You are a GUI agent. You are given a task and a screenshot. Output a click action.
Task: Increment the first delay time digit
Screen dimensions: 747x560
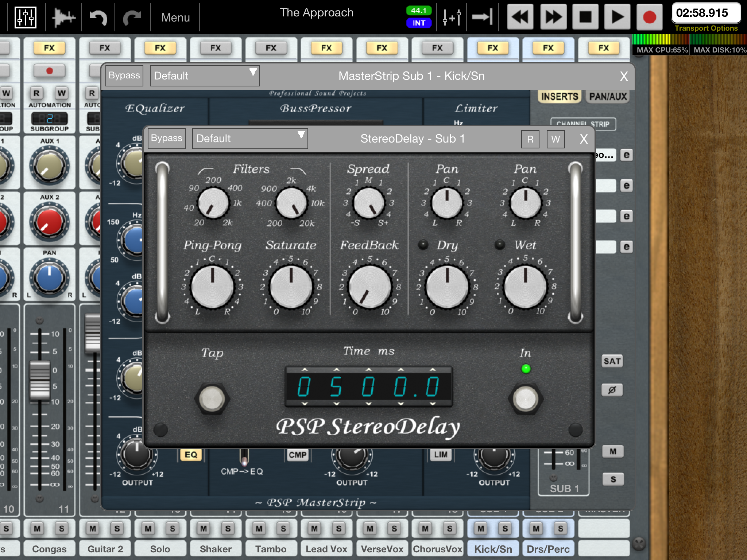(x=305, y=370)
